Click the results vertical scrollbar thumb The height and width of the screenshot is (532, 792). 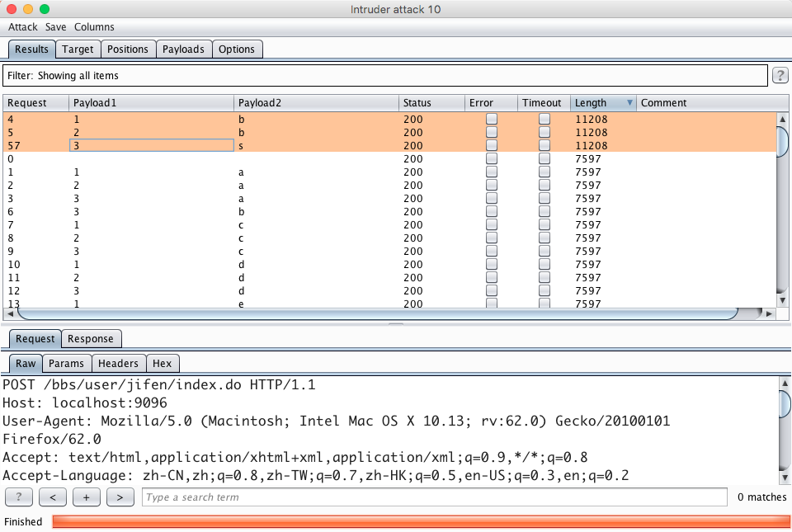tap(782, 143)
